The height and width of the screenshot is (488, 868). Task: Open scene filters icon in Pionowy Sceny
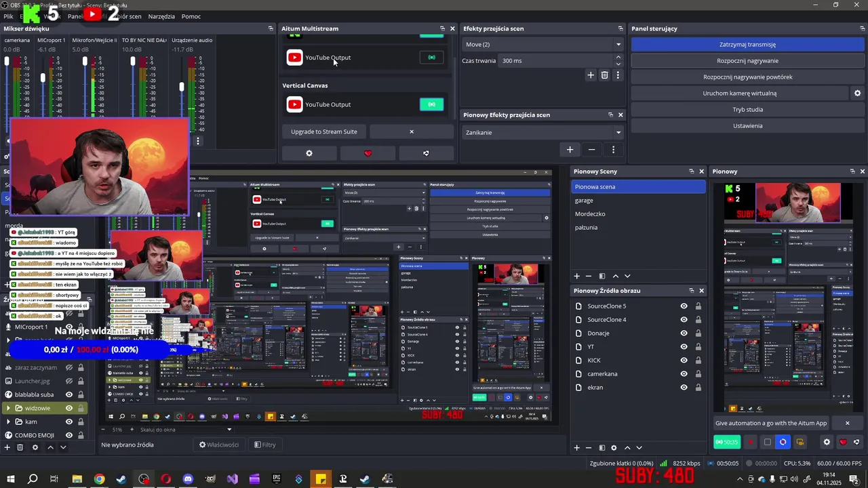(601, 277)
